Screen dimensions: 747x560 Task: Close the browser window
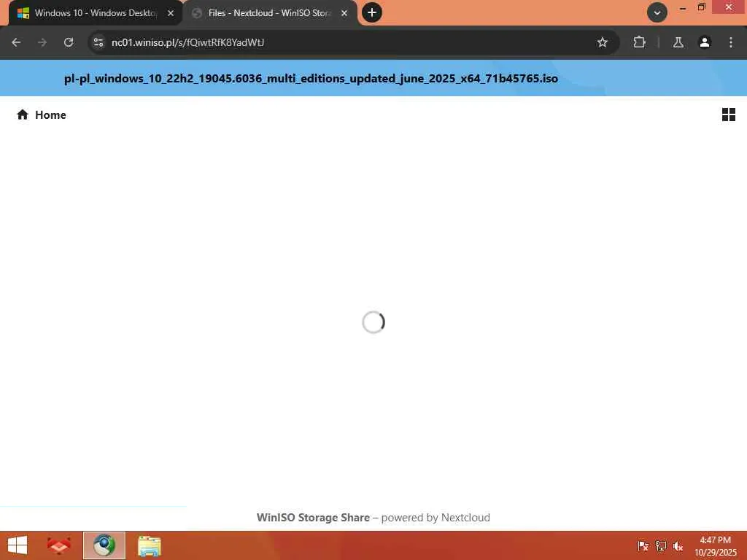[x=729, y=7]
